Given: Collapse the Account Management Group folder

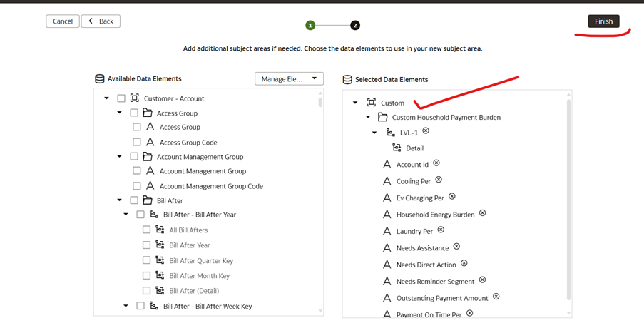Looking at the screenshot, I should 120,156.
